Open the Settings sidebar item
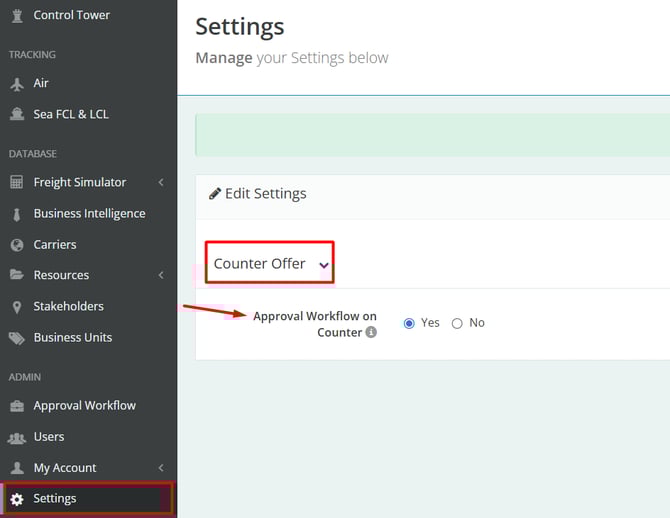670x518 pixels. 55,498
